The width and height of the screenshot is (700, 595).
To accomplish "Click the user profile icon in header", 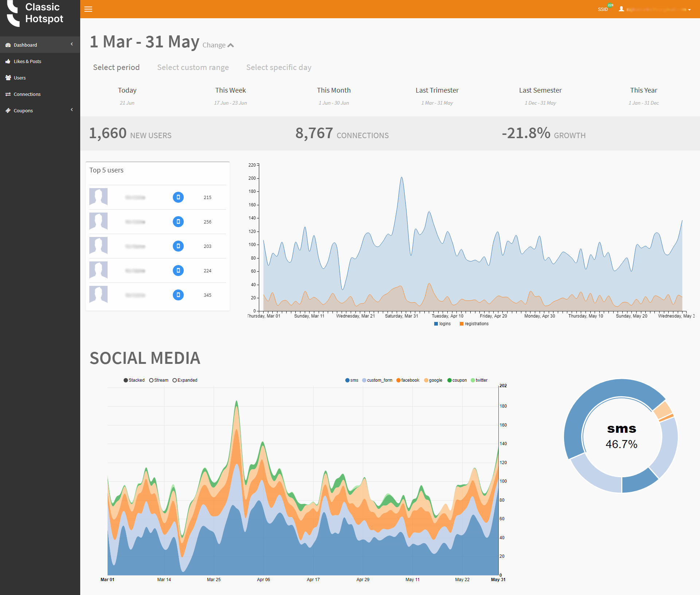I will tap(622, 9).
